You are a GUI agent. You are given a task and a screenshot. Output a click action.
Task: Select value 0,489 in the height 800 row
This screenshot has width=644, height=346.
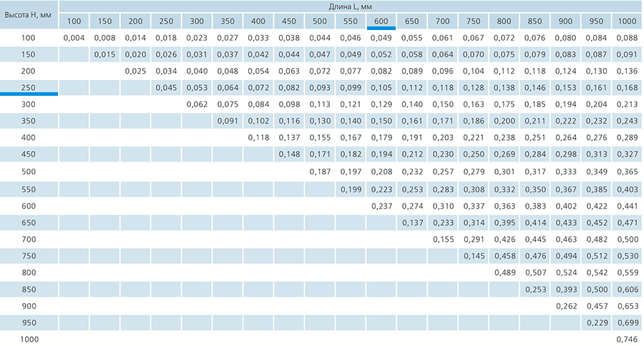504,272
